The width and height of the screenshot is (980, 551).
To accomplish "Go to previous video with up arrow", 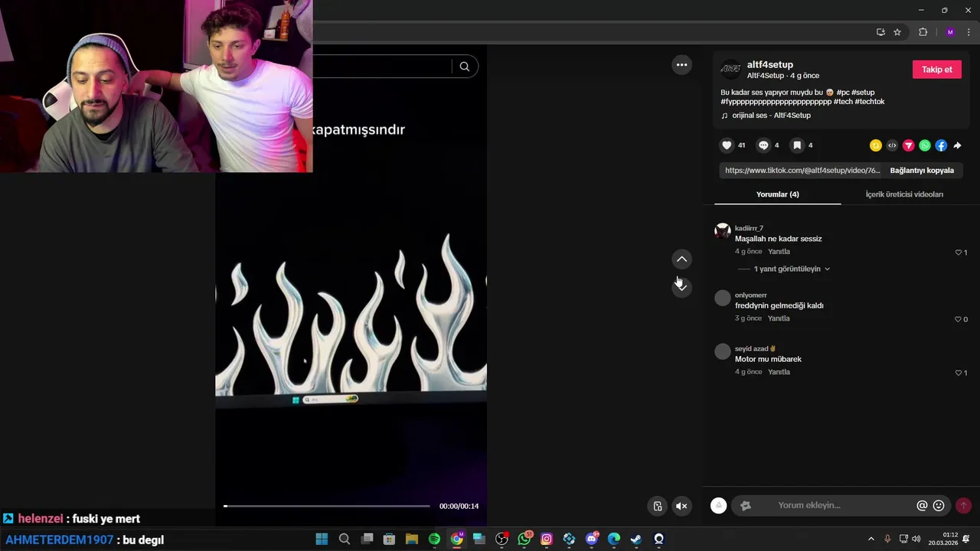I will [681, 259].
